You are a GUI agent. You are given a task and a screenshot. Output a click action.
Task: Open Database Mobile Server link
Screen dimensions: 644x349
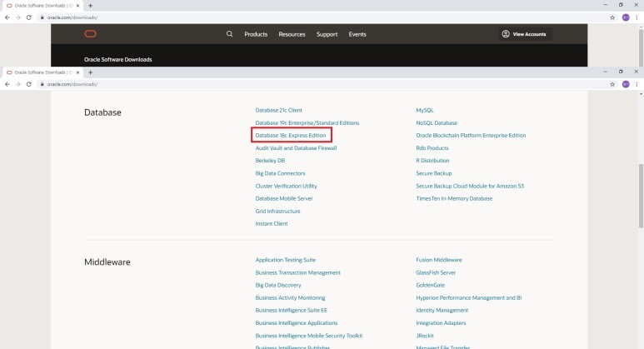[284, 198]
